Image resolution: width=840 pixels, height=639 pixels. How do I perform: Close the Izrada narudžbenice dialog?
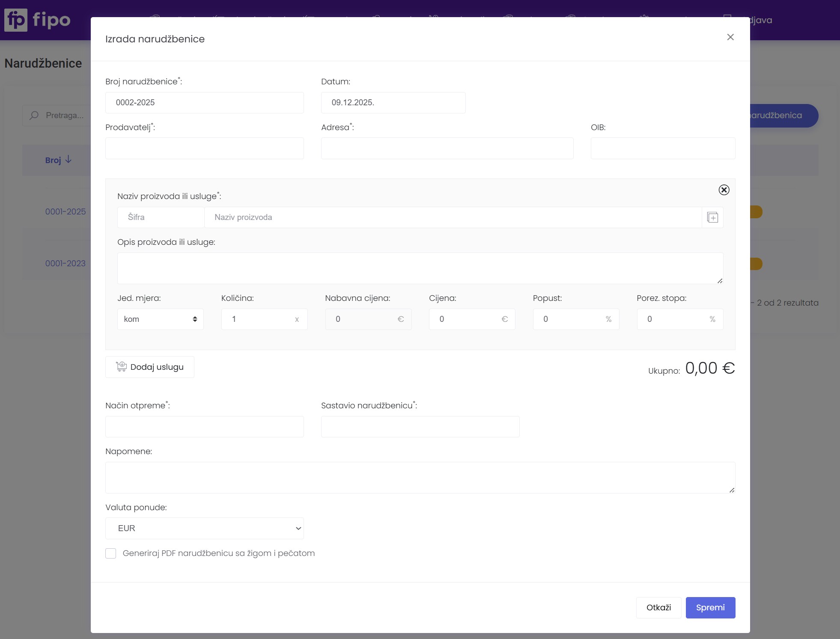[x=730, y=37]
